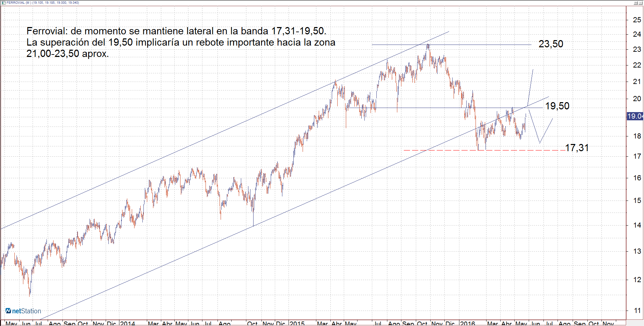Click price axis value 22
Screen dimensions: 644x326
(x=637, y=65)
